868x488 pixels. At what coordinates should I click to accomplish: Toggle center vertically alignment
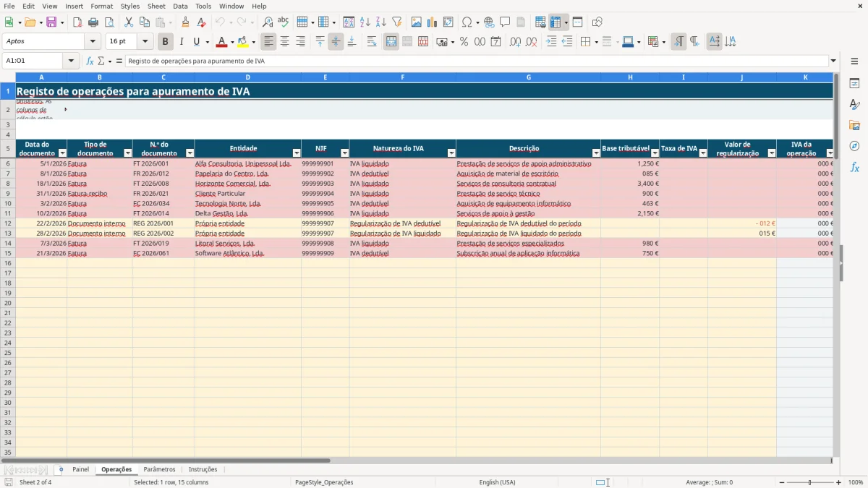336,42
